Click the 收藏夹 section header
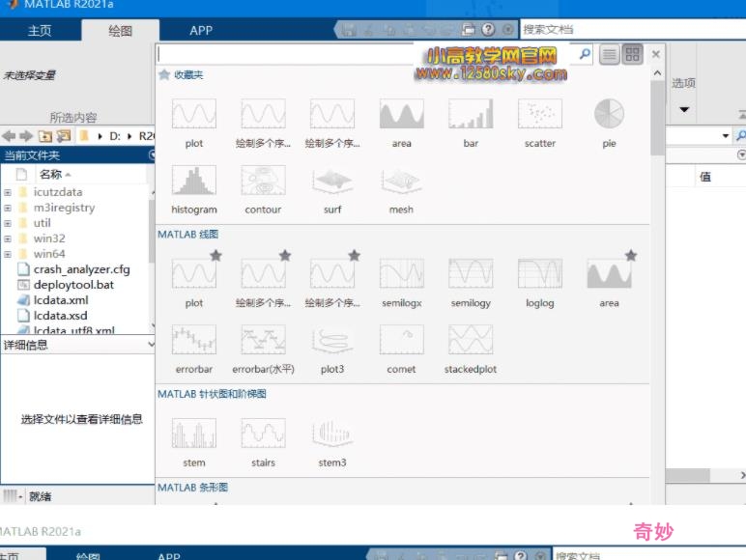746x560 pixels. click(188, 74)
